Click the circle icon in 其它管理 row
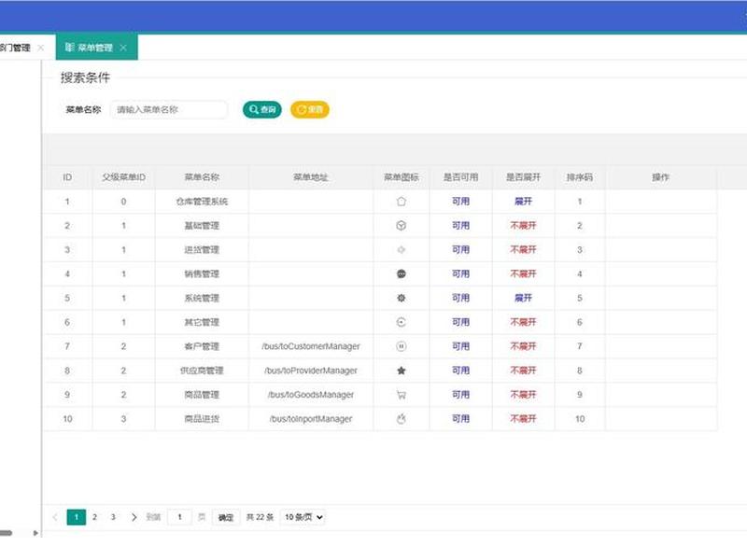The width and height of the screenshot is (747, 560). (x=402, y=322)
